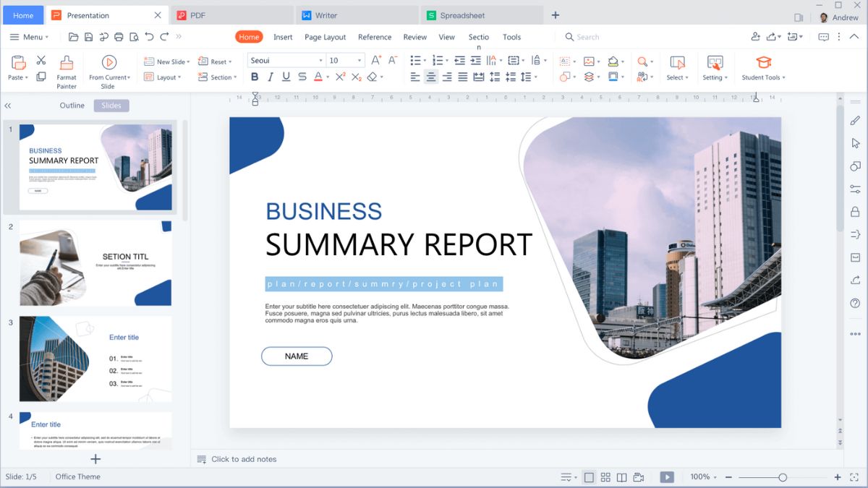Screen dimensions: 868x488
Task: Click the lock icon in the right sidebar
Action: click(x=855, y=210)
